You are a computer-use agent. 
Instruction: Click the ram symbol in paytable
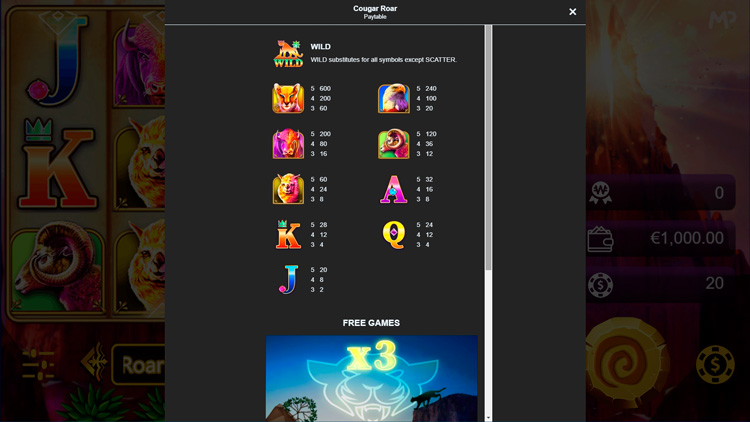pos(394,144)
